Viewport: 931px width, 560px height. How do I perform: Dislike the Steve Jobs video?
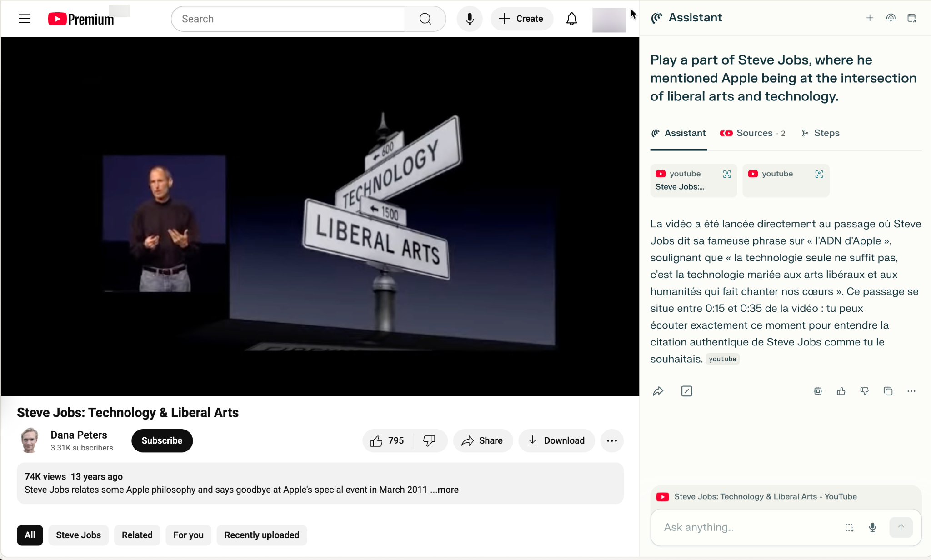click(430, 440)
